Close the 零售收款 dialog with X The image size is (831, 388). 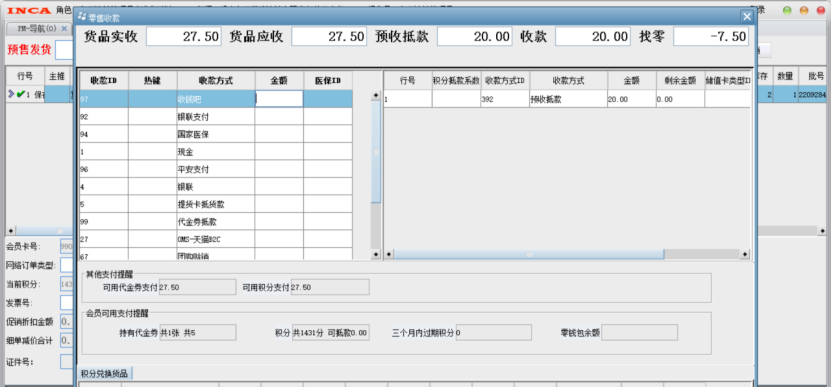(x=747, y=17)
